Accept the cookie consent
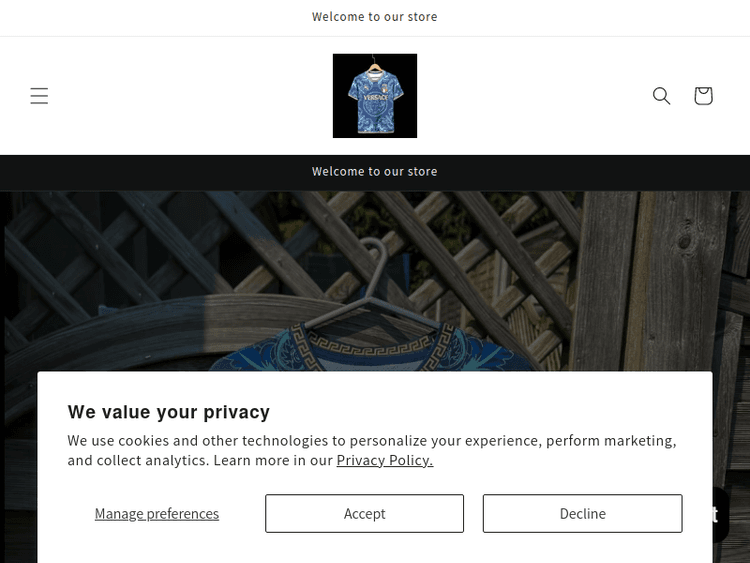750x563 pixels. (364, 514)
